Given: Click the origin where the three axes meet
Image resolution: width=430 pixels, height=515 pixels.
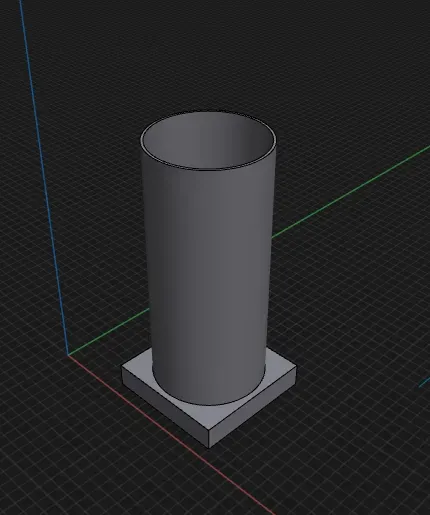Looking at the screenshot, I should [68, 355].
